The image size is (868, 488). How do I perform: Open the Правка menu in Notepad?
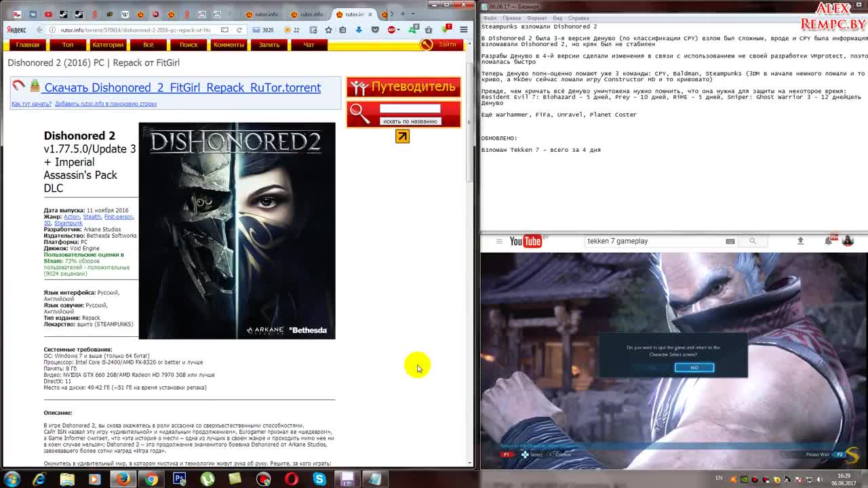(x=512, y=18)
